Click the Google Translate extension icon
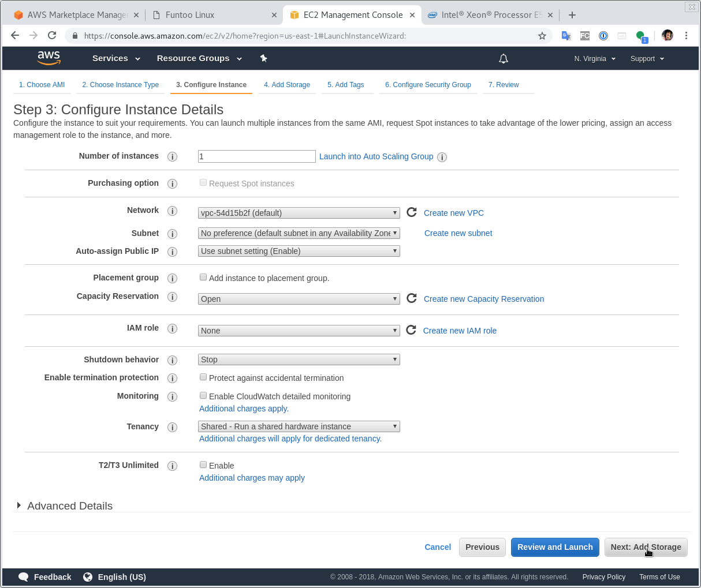Screen dimensions: 701x588 pos(566,36)
